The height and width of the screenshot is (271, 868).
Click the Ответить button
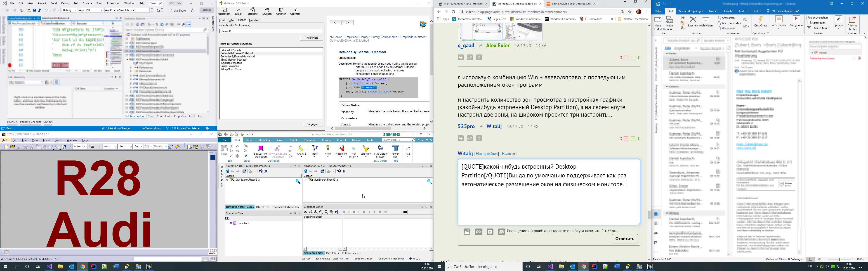624,239
